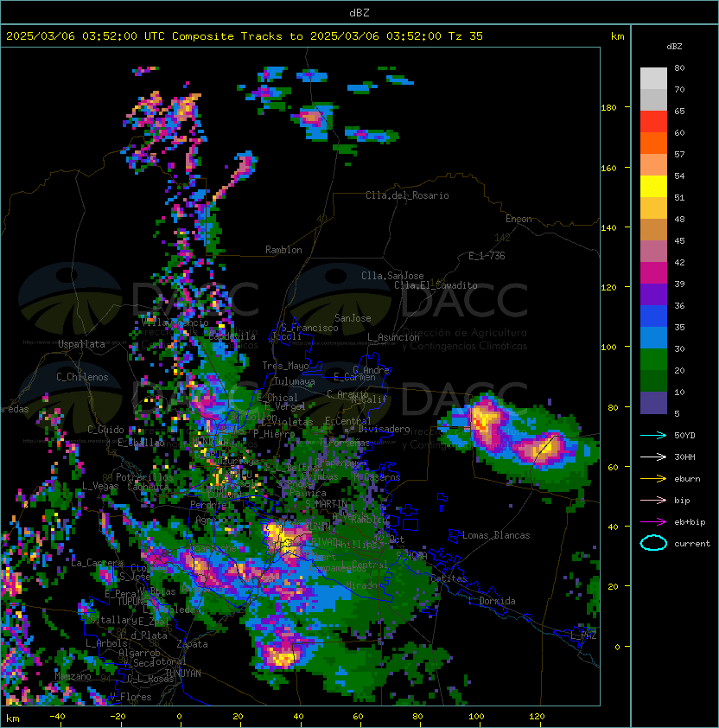This screenshot has width=719, height=728.
Task: Click the 'Tulumaya' map label
Action: click(295, 381)
